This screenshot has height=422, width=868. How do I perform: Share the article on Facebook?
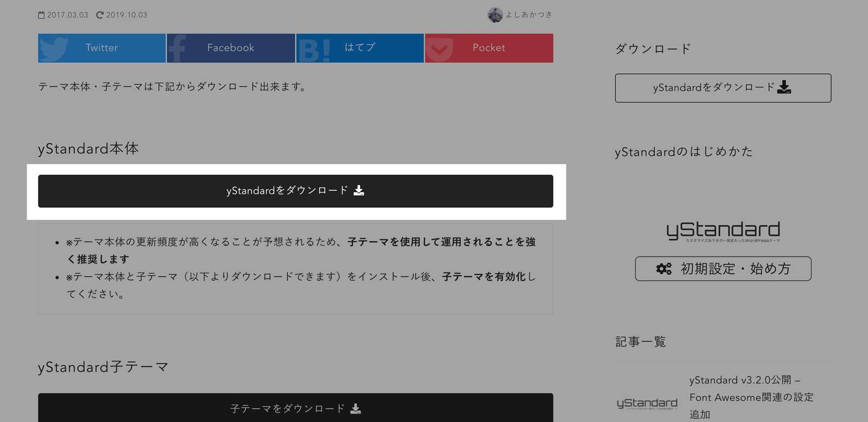pyautogui.click(x=231, y=48)
